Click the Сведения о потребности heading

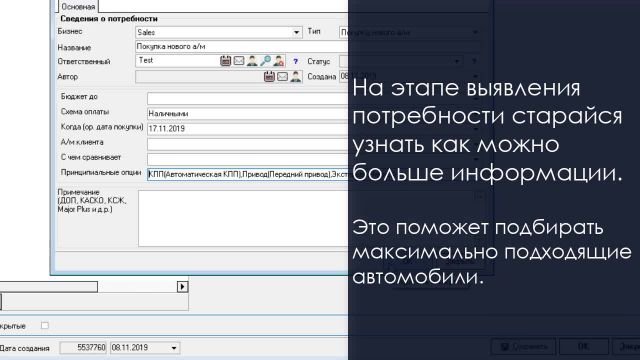coord(109,19)
